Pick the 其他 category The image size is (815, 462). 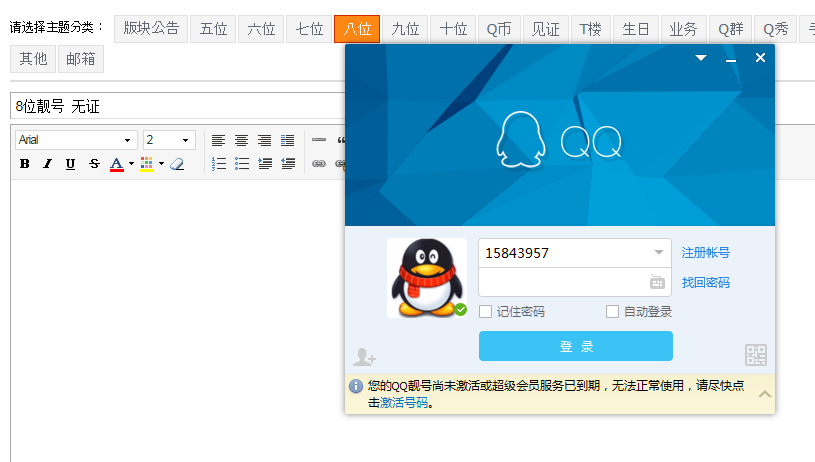pyautogui.click(x=33, y=59)
